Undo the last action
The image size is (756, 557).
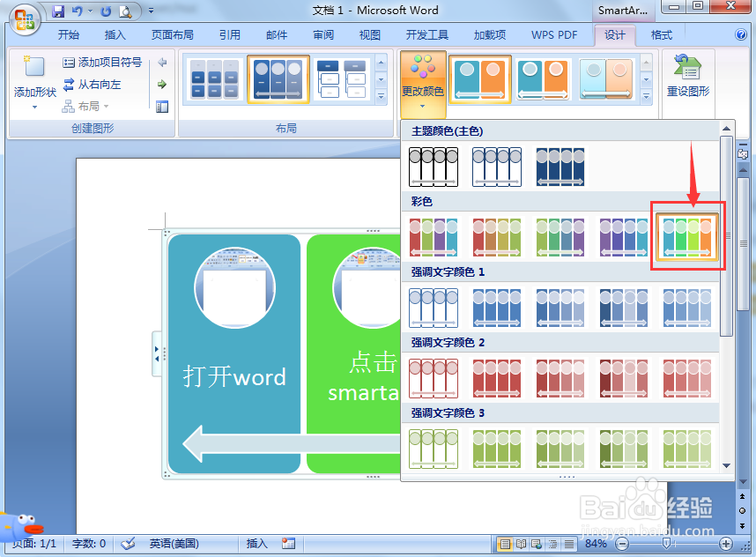78,11
